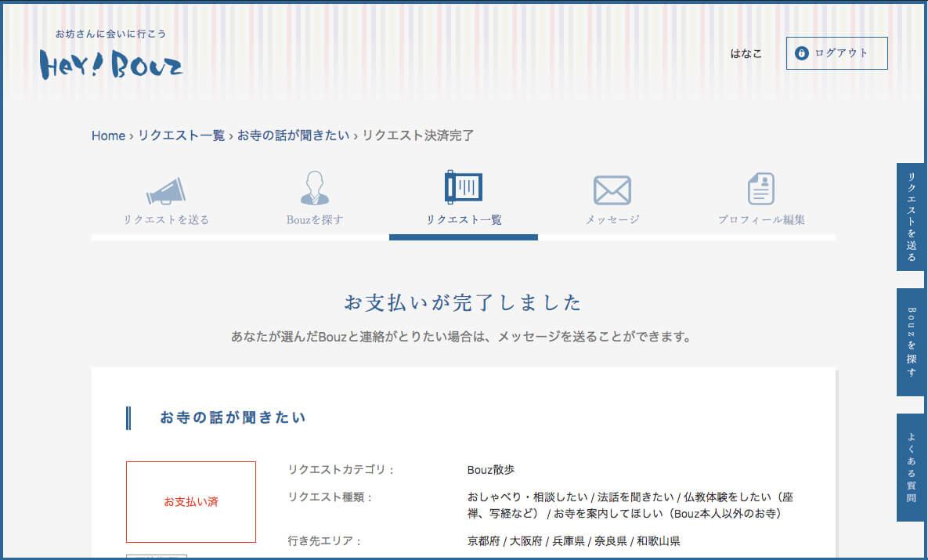This screenshot has height=560, width=928.
Task: Click the red お支払い済 status box
Action: coord(191,502)
